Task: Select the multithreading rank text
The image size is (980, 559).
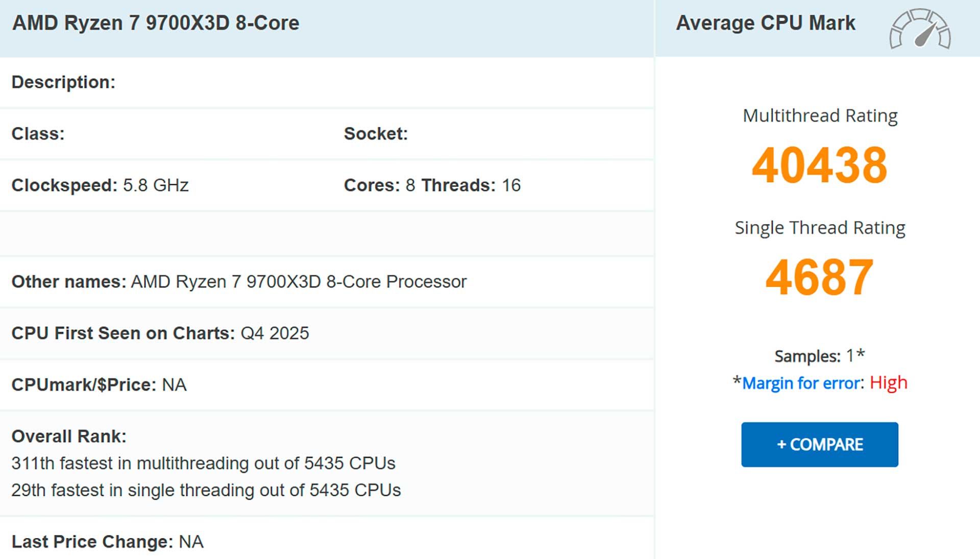Action: [203, 464]
